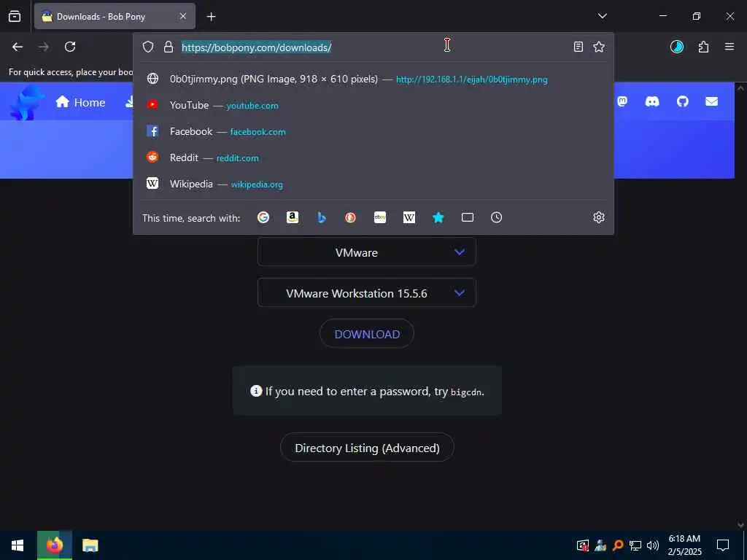
Task: Toggle Reader View icon in address bar
Action: pyautogui.click(x=578, y=47)
